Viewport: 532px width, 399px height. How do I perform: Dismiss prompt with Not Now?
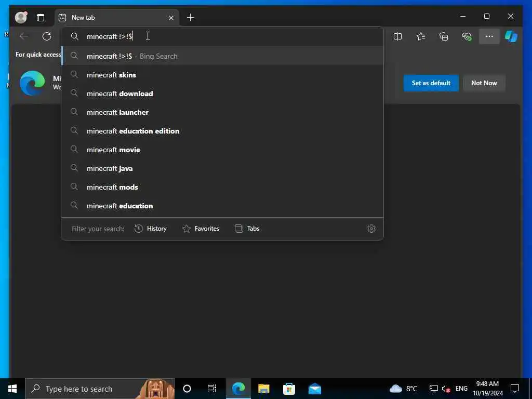[484, 83]
